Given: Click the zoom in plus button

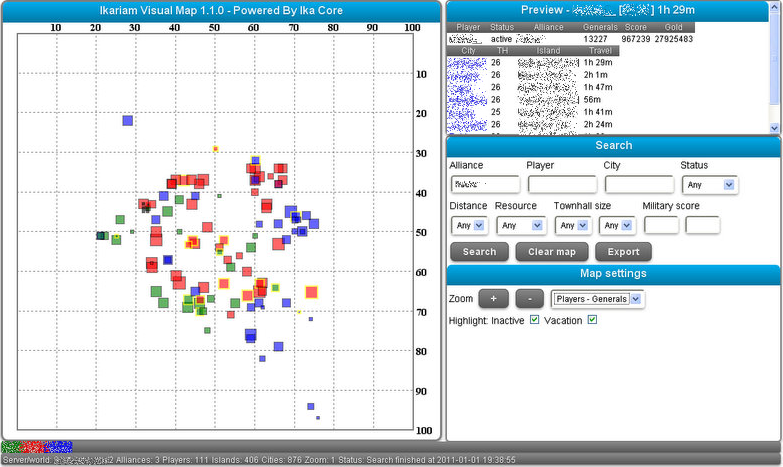Looking at the screenshot, I should (493, 299).
